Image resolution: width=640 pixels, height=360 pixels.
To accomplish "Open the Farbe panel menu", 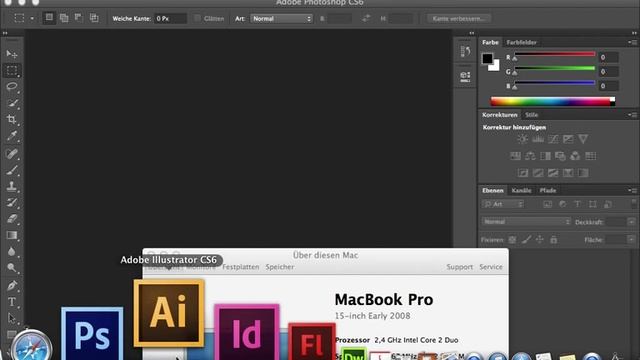I will click(632, 42).
